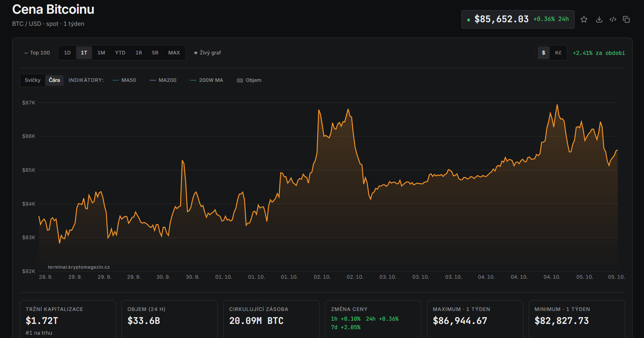Switch chart to Čára line view

click(x=54, y=80)
